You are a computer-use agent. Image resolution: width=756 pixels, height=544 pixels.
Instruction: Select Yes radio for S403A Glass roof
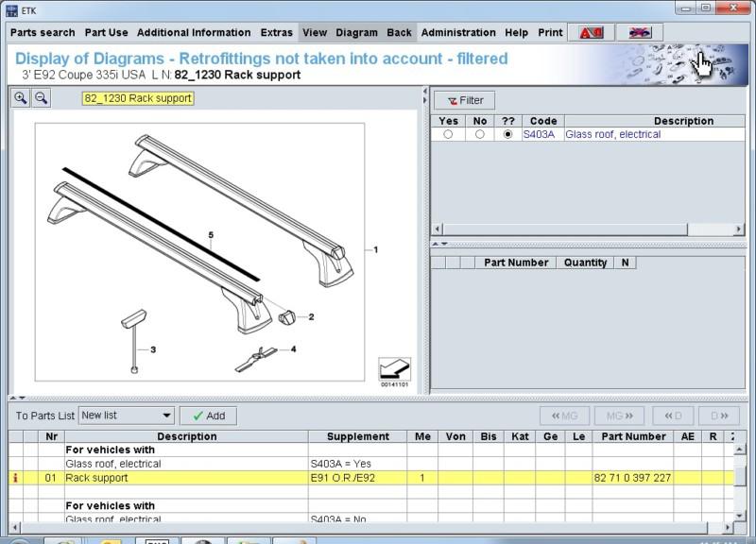click(448, 135)
